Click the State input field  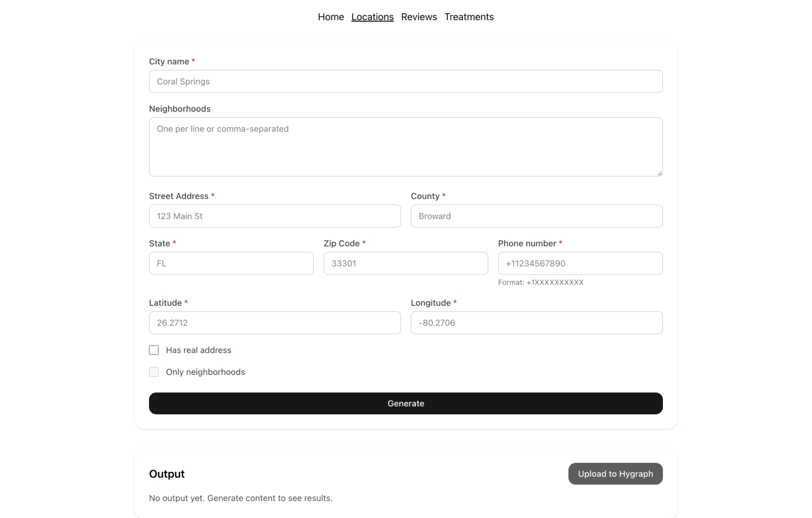(231, 263)
